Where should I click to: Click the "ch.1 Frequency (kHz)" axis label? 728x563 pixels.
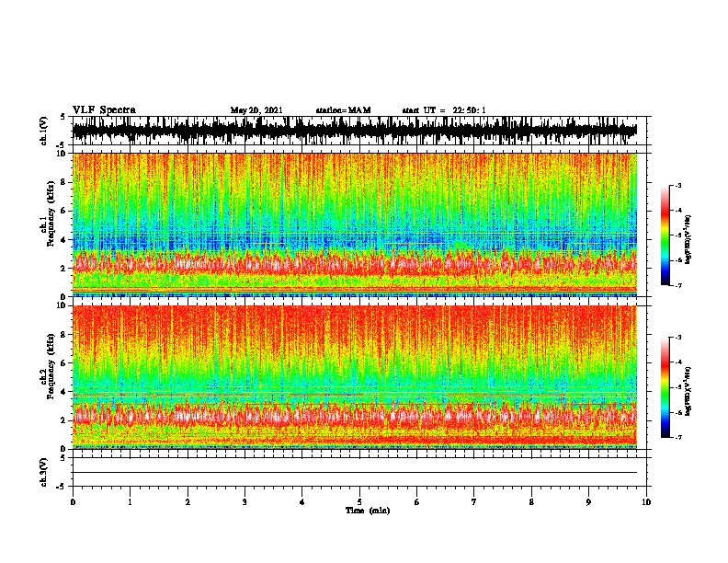click(48, 214)
